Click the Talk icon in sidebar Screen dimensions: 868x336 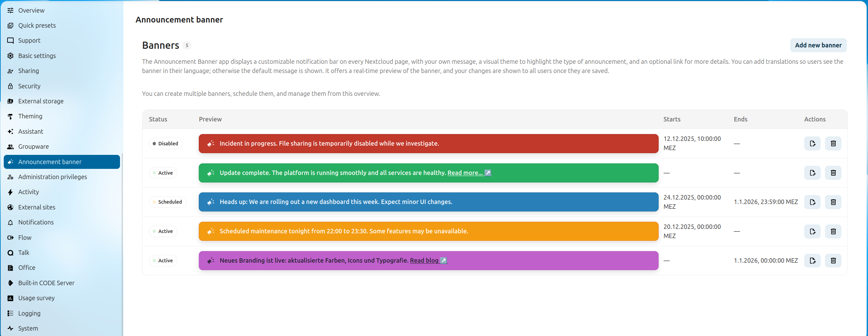click(11, 253)
